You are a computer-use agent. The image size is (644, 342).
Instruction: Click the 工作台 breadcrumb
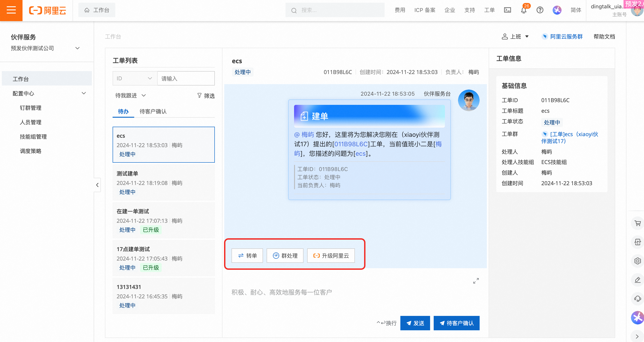(113, 36)
